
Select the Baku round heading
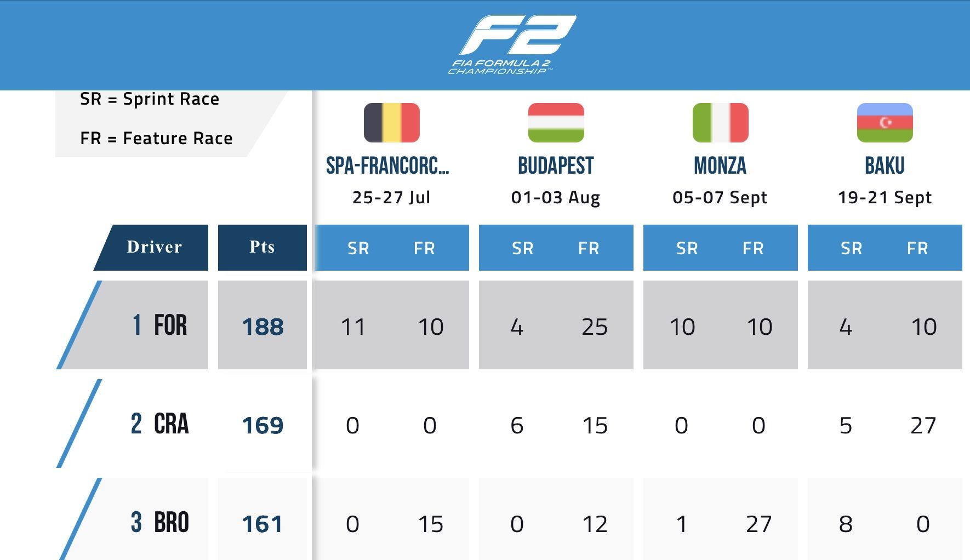click(x=885, y=165)
